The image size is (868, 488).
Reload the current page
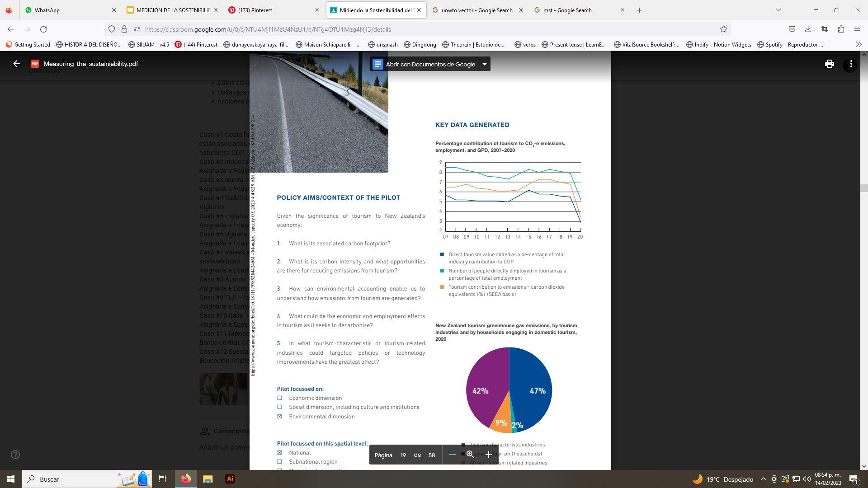click(x=43, y=29)
